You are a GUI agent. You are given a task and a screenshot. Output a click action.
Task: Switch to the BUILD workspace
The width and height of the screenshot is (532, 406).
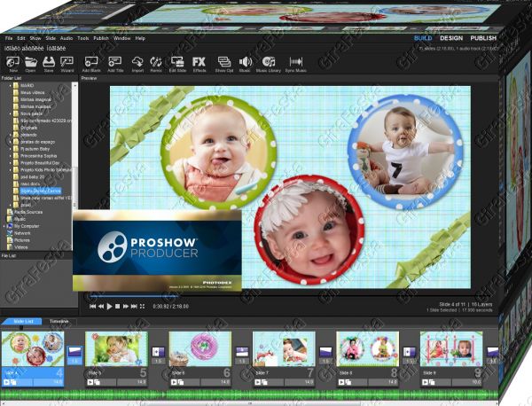(423, 38)
